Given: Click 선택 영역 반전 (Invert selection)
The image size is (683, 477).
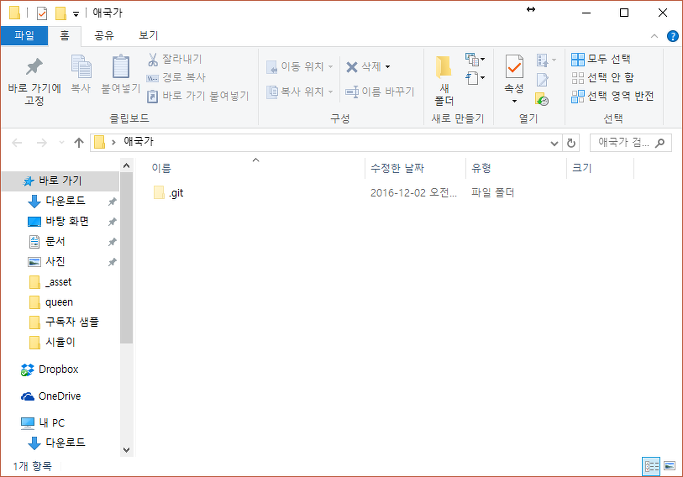Looking at the screenshot, I should coord(612,96).
